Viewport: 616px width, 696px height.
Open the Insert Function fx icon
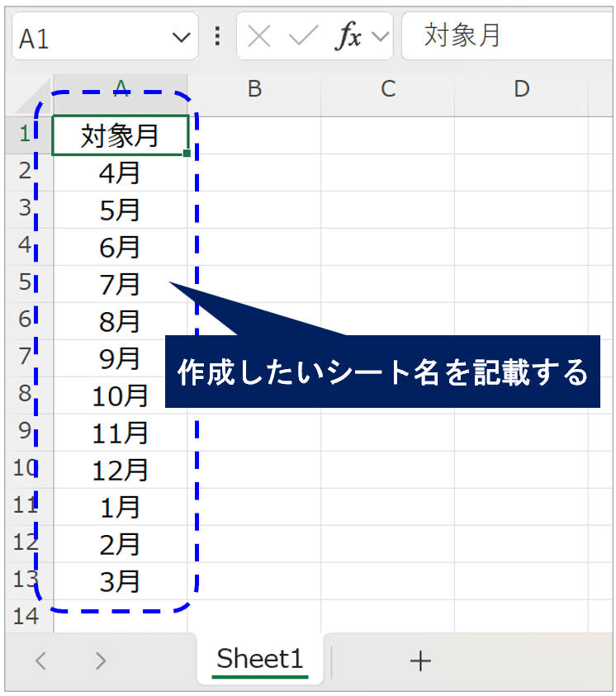click(348, 36)
